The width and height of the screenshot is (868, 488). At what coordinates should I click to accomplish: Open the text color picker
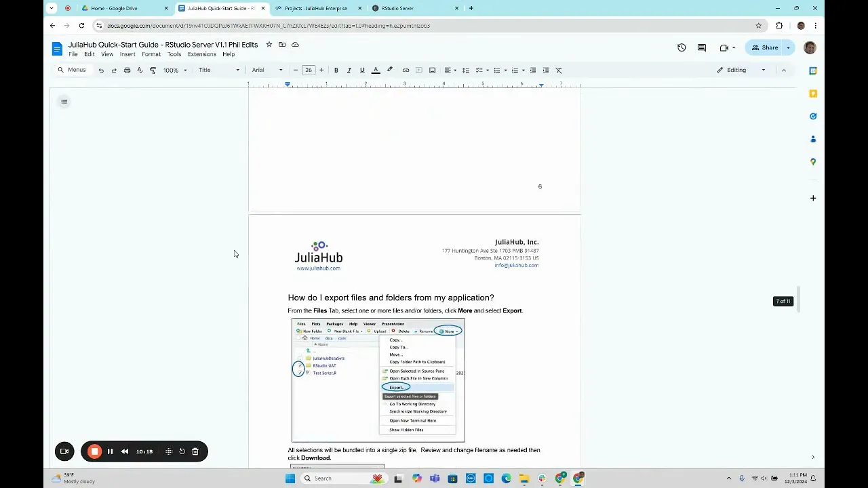376,70
